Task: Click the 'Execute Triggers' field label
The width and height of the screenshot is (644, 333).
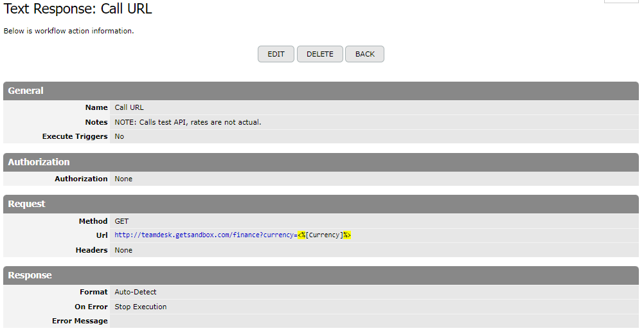Action: (75, 136)
